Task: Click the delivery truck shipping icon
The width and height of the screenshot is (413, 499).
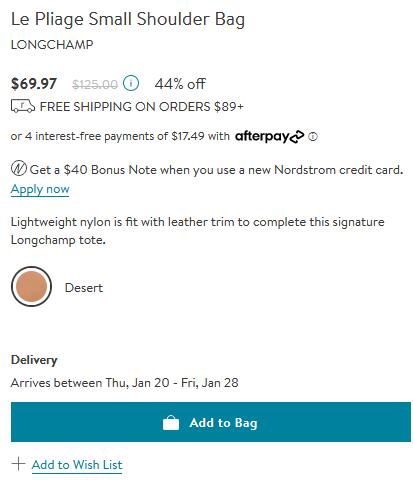Action: [x=23, y=106]
